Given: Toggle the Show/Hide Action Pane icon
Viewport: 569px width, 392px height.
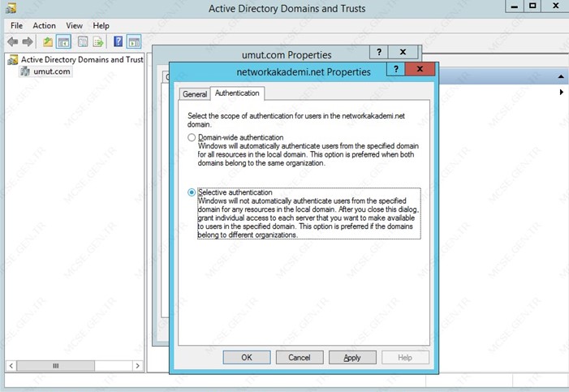Looking at the screenshot, I should click(x=134, y=42).
